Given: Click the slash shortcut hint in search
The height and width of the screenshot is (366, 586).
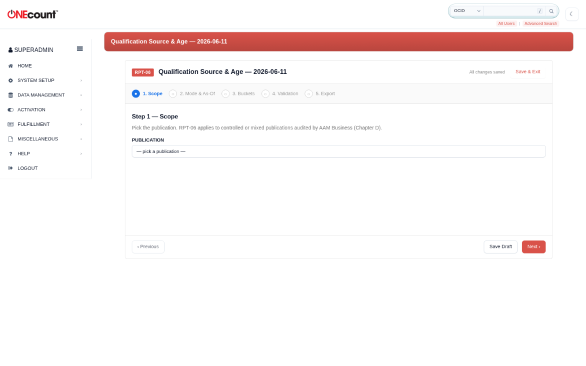Looking at the screenshot, I should (540, 11).
